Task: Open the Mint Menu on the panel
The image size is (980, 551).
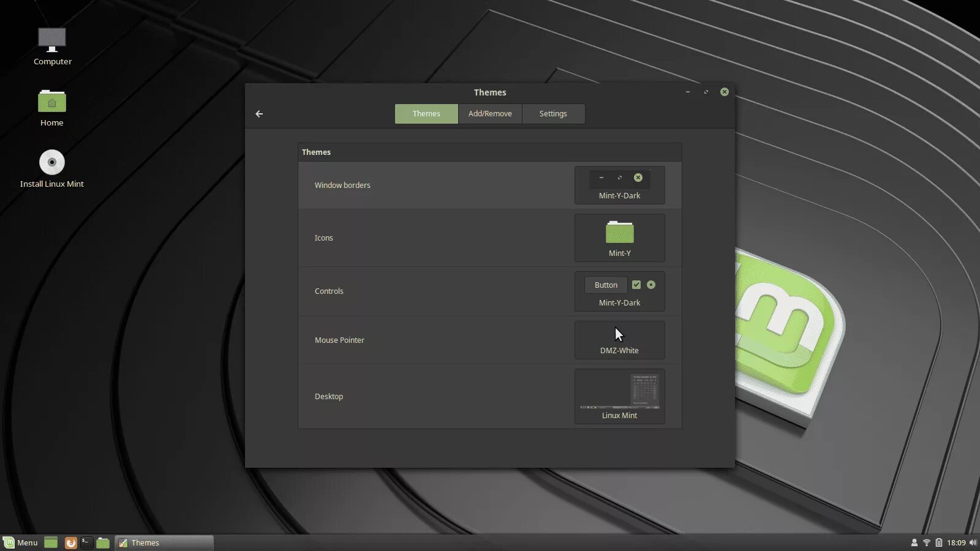Action: pos(21,542)
